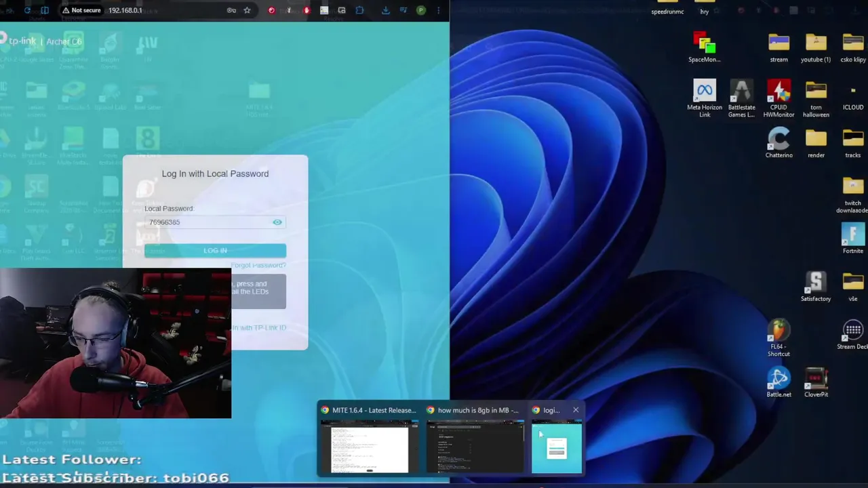Bookmark this page with the star icon

247,10
